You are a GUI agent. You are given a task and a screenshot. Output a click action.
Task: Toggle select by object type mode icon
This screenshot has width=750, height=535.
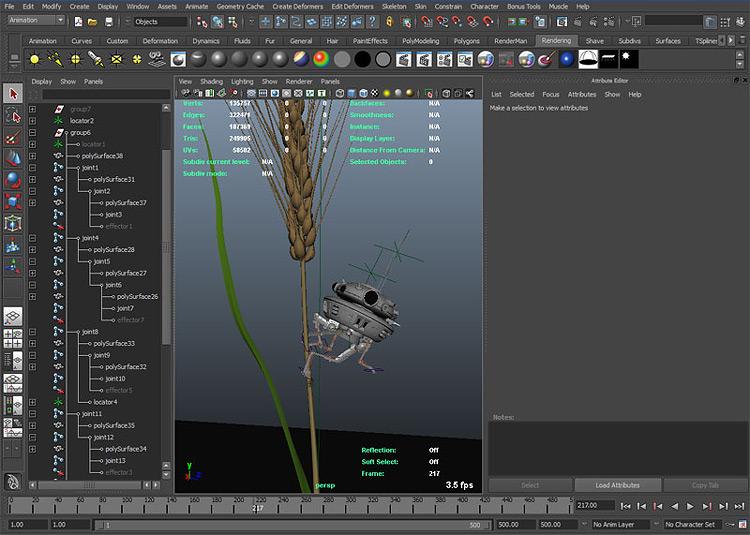click(x=218, y=22)
